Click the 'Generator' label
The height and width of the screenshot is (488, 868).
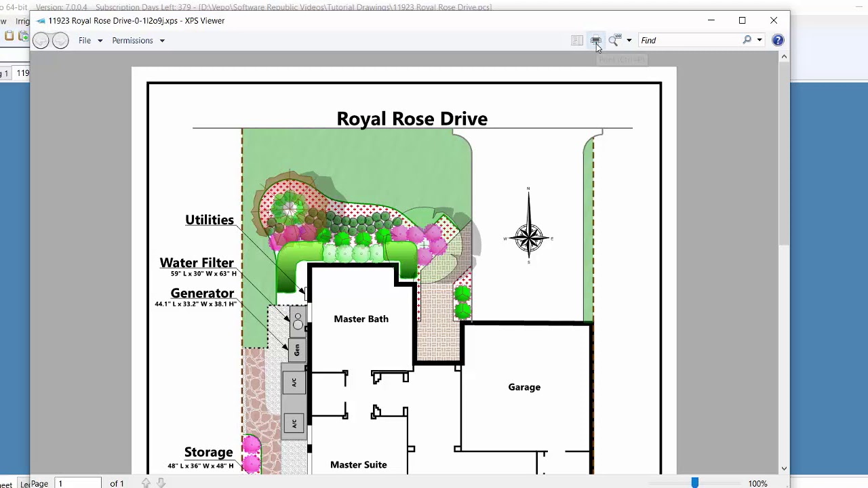[x=202, y=293]
